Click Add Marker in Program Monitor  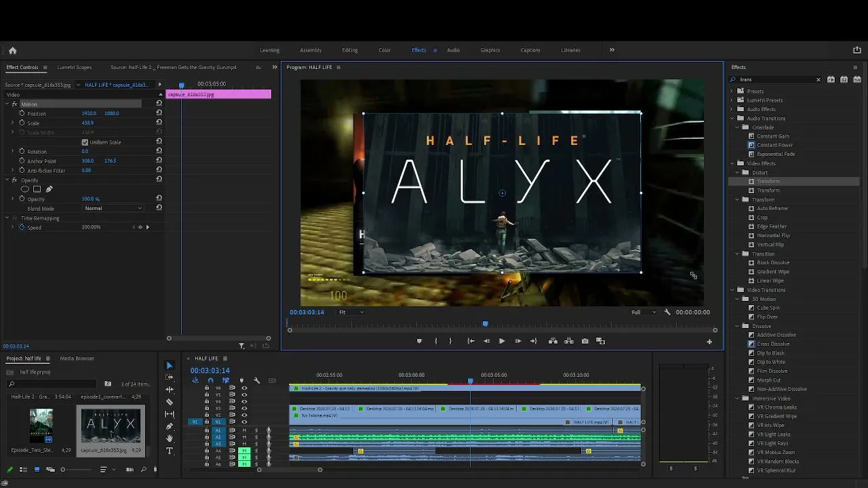point(419,341)
